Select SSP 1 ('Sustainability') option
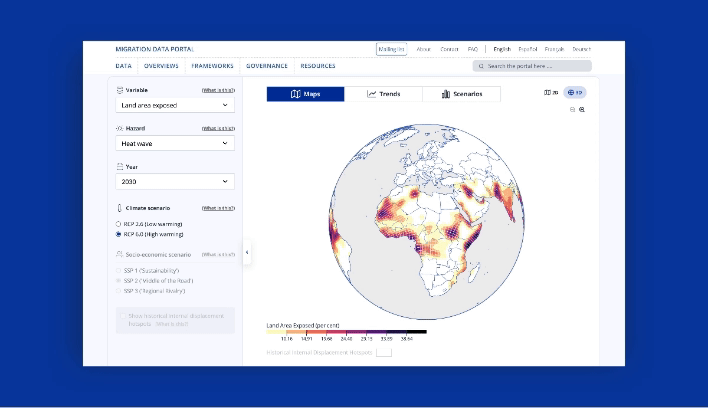 click(119, 270)
